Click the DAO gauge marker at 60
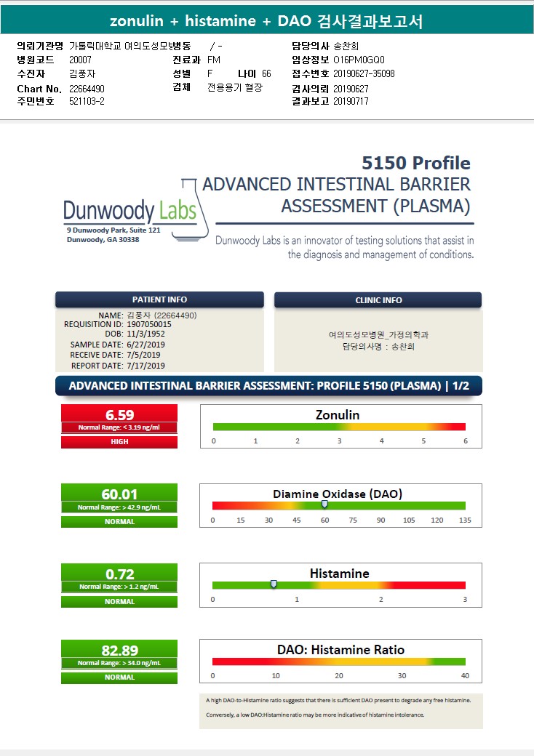 (x=324, y=504)
